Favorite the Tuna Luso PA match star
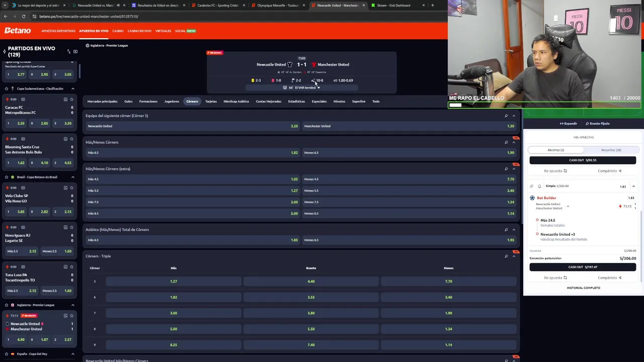644x362 pixels. tap(71, 267)
